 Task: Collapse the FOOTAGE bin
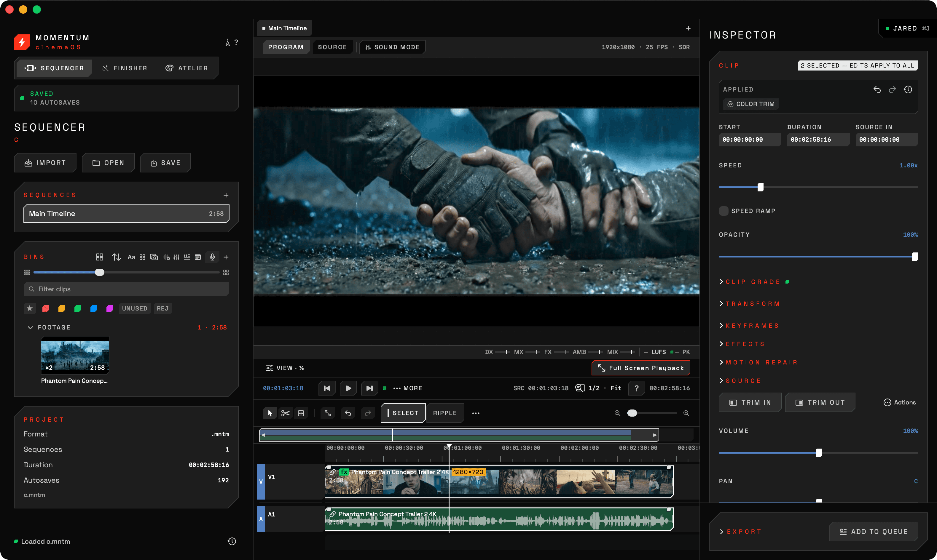(30, 327)
